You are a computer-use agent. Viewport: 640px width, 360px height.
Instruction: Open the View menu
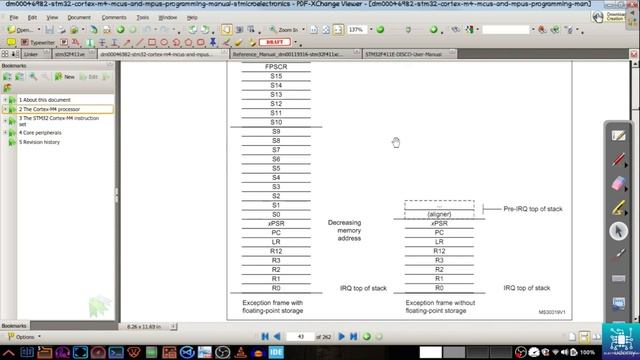pos(52,18)
